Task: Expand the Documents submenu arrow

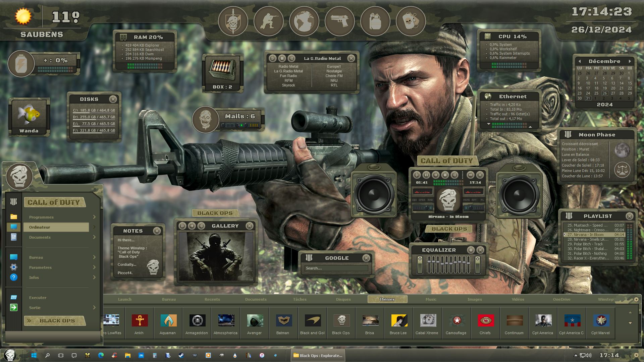Action: click(x=94, y=237)
